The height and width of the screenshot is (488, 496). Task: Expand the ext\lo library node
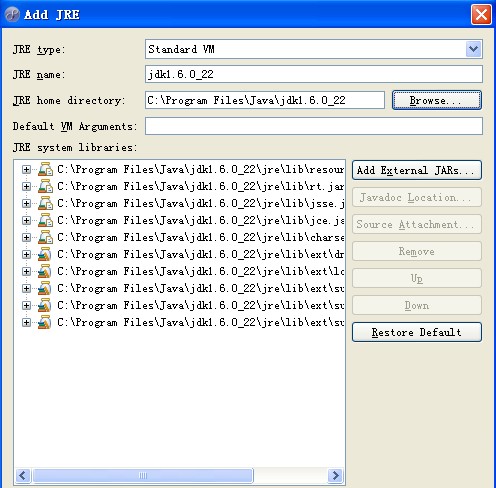pyautogui.click(x=26, y=272)
